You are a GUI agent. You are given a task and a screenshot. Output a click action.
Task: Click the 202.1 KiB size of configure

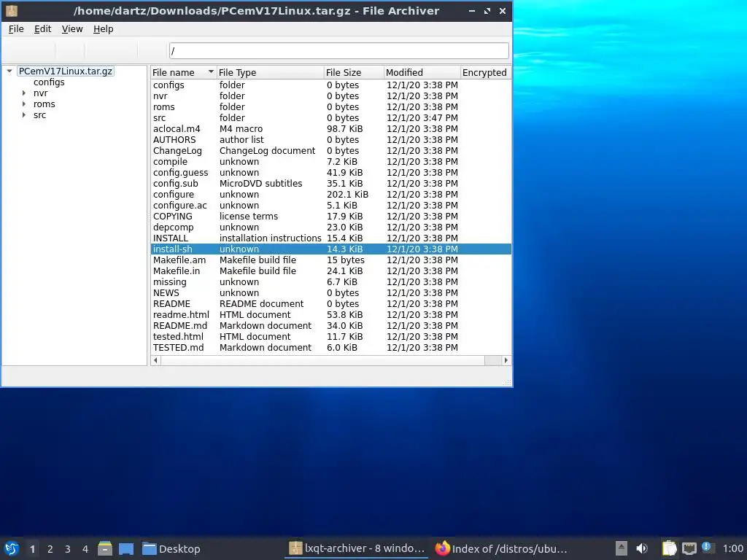[x=347, y=194]
